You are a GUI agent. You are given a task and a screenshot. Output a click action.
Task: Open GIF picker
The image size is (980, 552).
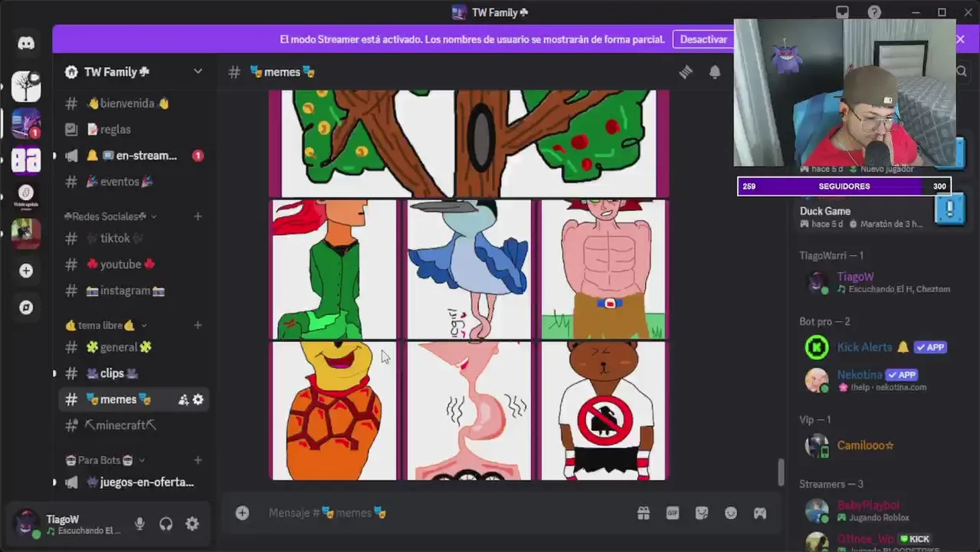673,513
